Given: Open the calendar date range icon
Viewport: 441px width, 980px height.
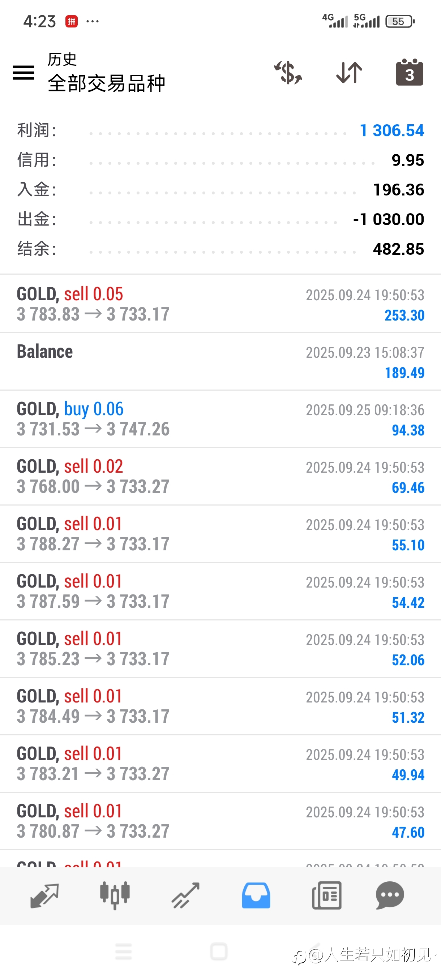Looking at the screenshot, I should click(x=410, y=72).
